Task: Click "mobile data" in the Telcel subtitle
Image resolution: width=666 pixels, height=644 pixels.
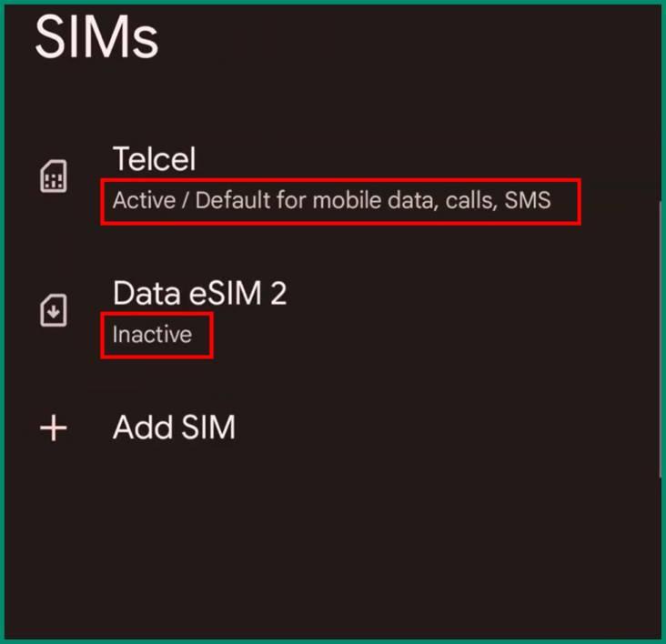Action: click(376, 200)
